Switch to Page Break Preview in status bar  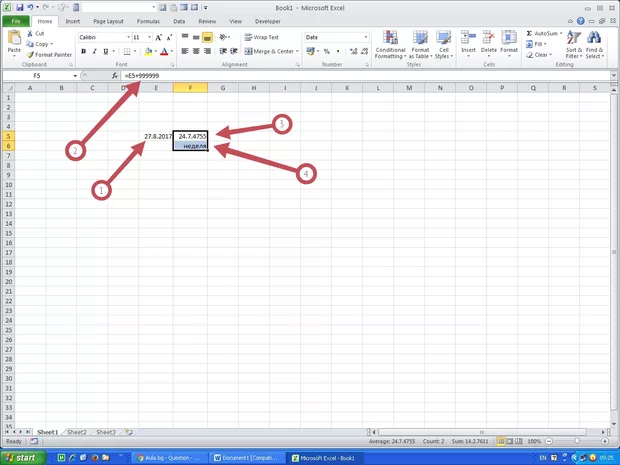(519, 441)
